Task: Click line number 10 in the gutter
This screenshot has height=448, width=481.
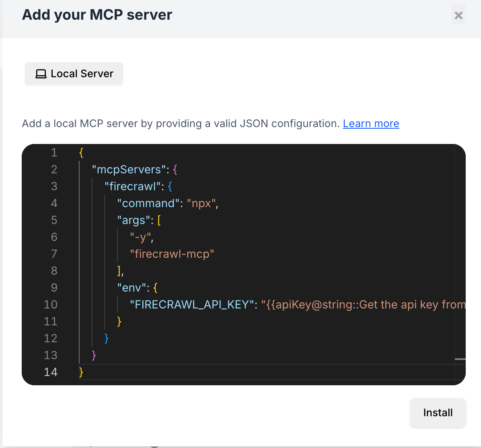Action: click(x=51, y=304)
